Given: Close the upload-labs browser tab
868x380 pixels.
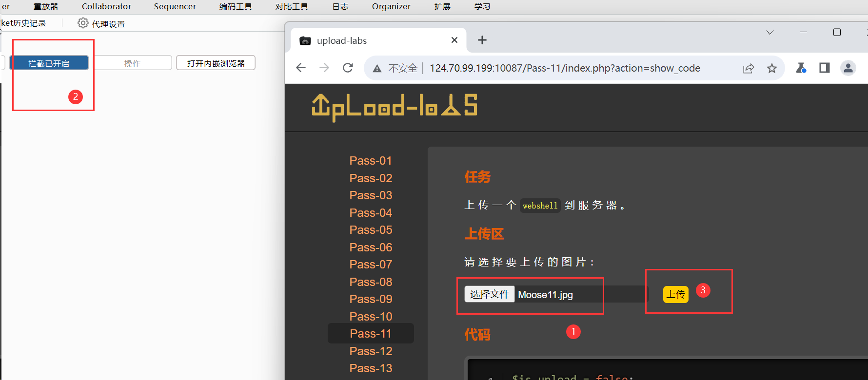Looking at the screenshot, I should click(x=454, y=40).
